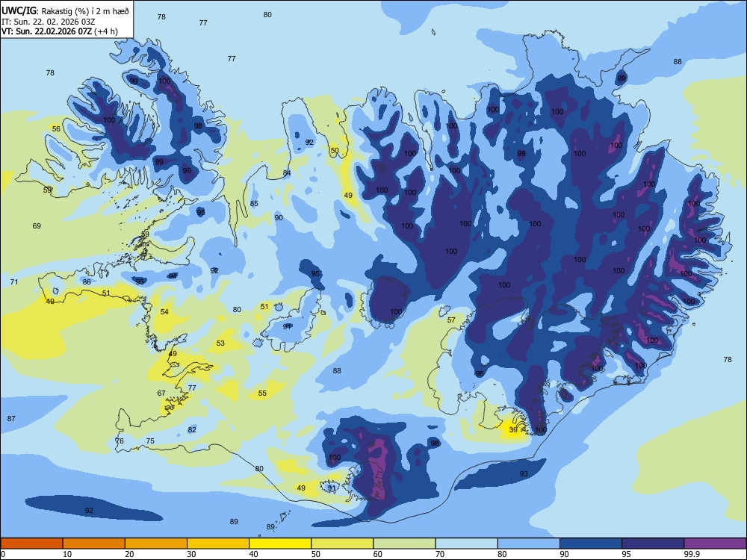Click the '56' humidity value on the map

[56, 129]
